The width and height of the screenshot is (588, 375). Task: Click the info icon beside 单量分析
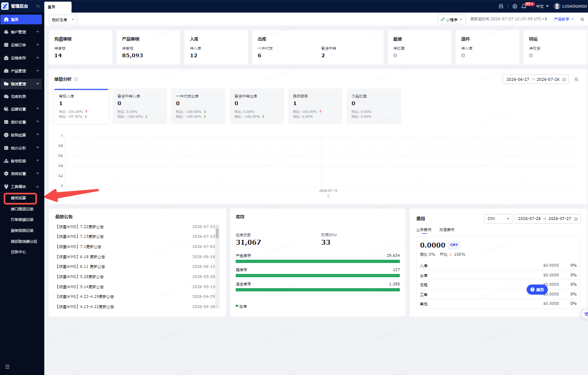[x=76, y=79]
